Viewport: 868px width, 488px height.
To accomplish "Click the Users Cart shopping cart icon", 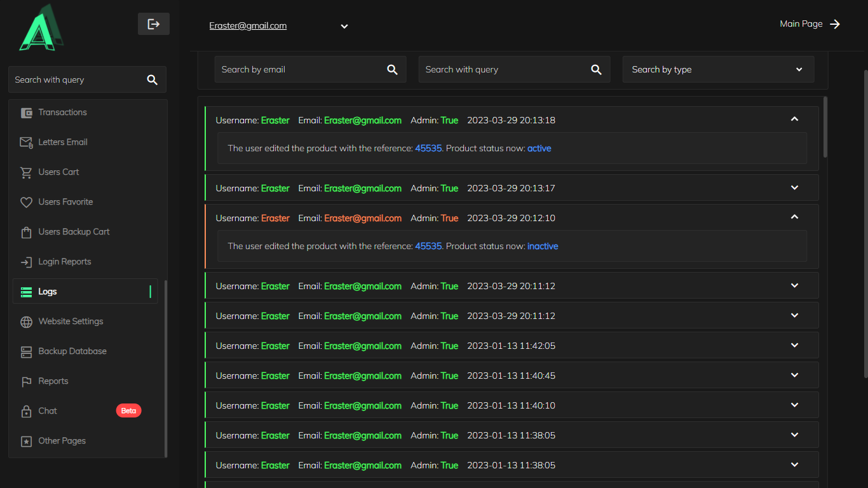I will coord(26,172).
